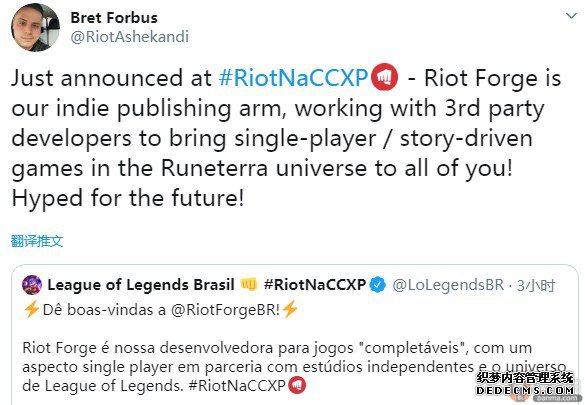Click the League of Legends Brasil account name
The height and width of the screenshot is (405, 585).
(141, 285)
